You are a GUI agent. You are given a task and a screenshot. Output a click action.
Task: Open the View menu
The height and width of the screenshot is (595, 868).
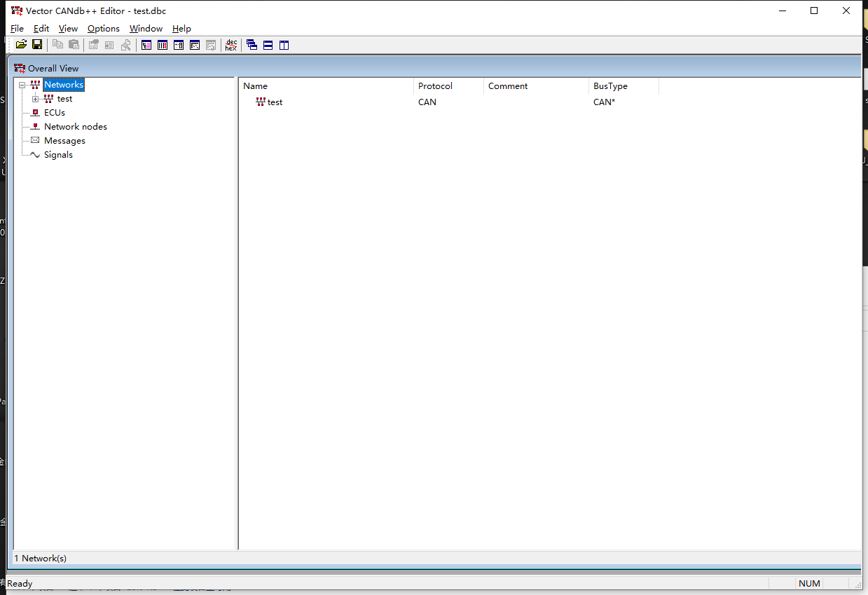coord(68,29)
